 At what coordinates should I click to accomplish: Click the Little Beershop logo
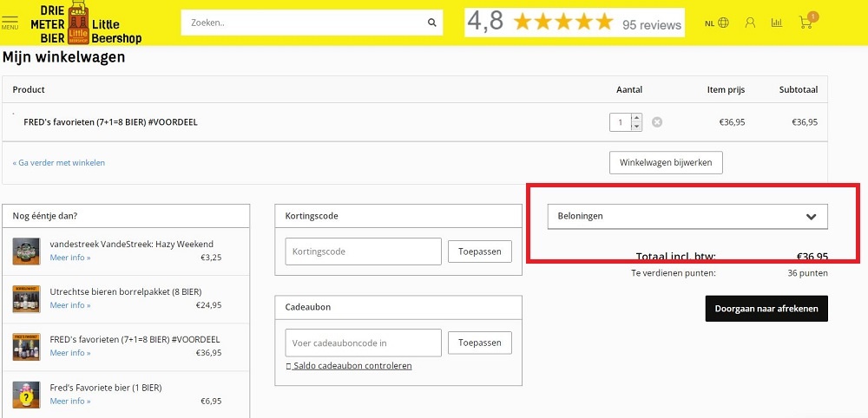86,23
